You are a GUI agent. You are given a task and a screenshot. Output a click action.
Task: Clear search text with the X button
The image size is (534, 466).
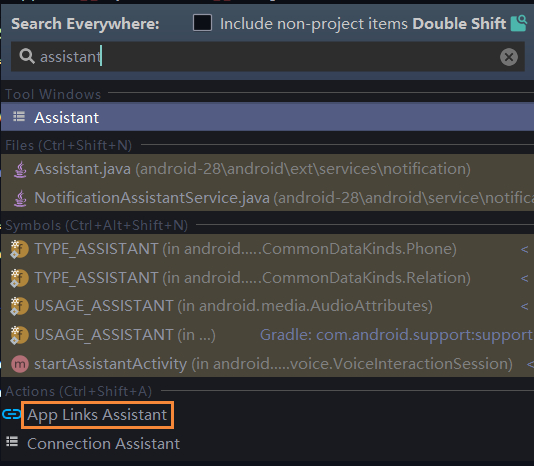point(509,57)
